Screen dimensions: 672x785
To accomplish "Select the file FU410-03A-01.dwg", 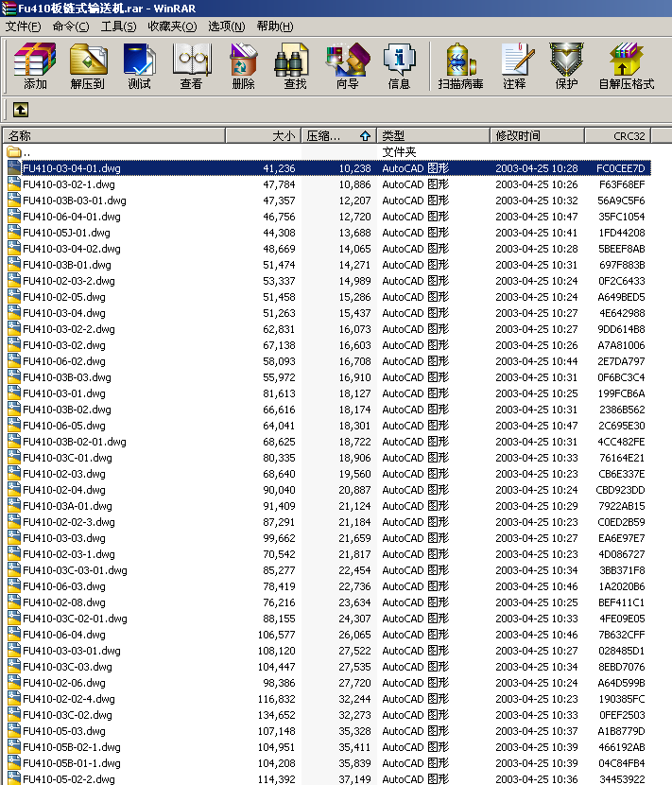I will click(67, 506).
